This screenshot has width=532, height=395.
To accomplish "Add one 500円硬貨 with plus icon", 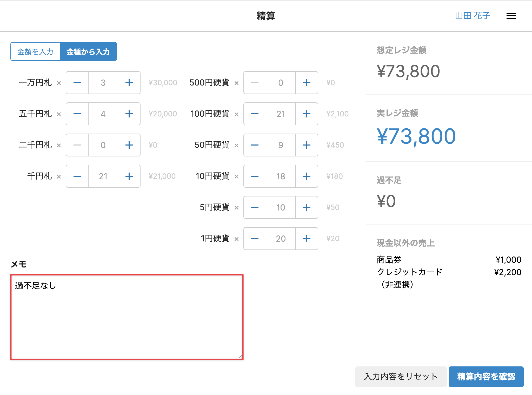I will tap(307, 83).
